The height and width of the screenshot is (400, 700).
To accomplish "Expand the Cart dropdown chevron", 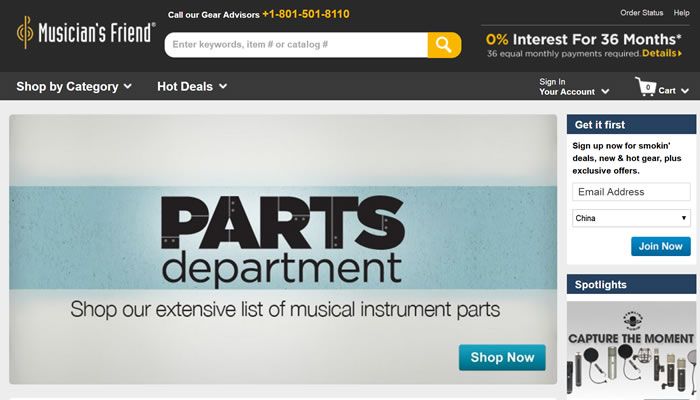I will [x=685, y=91].
